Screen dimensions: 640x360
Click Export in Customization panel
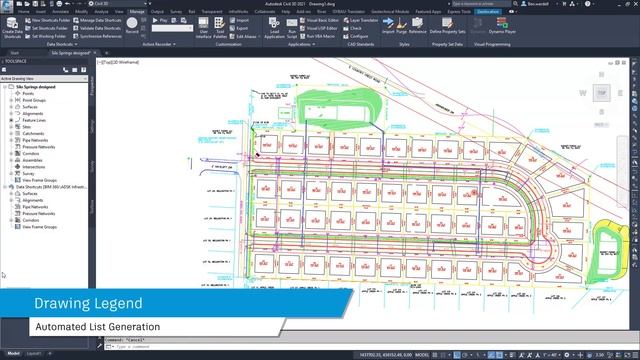[x=239, y=28]
